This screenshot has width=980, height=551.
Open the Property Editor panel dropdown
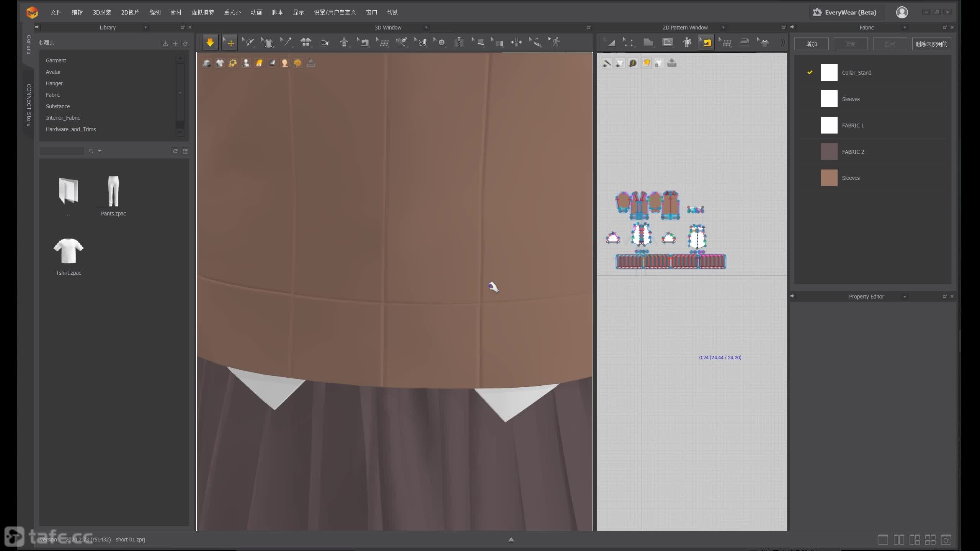tap(905, 297)
